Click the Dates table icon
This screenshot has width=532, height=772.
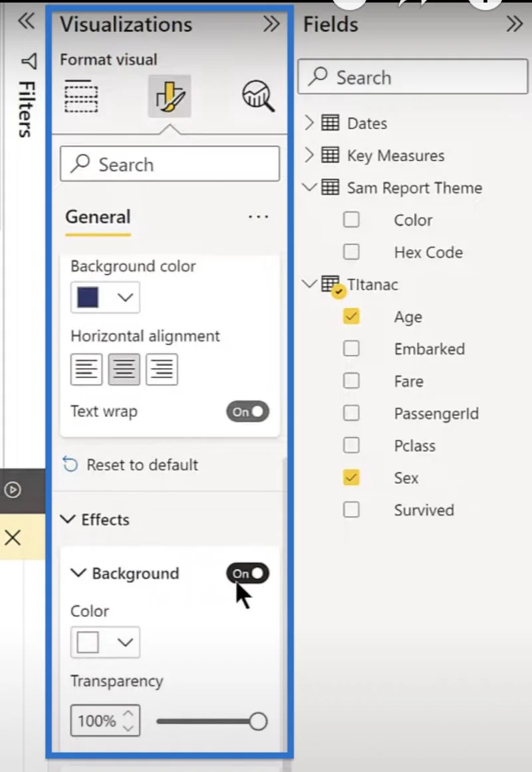pyautogui.click(x=330, y=122)
